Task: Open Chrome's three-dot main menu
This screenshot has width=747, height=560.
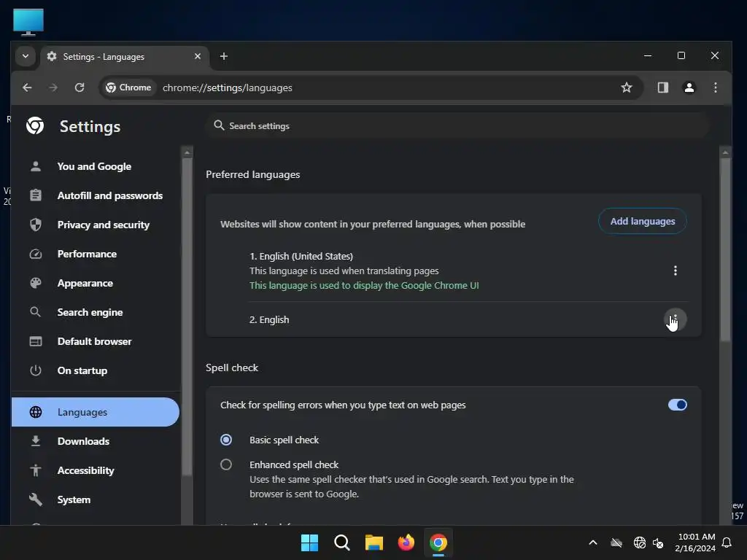Action: pos(715,87)
